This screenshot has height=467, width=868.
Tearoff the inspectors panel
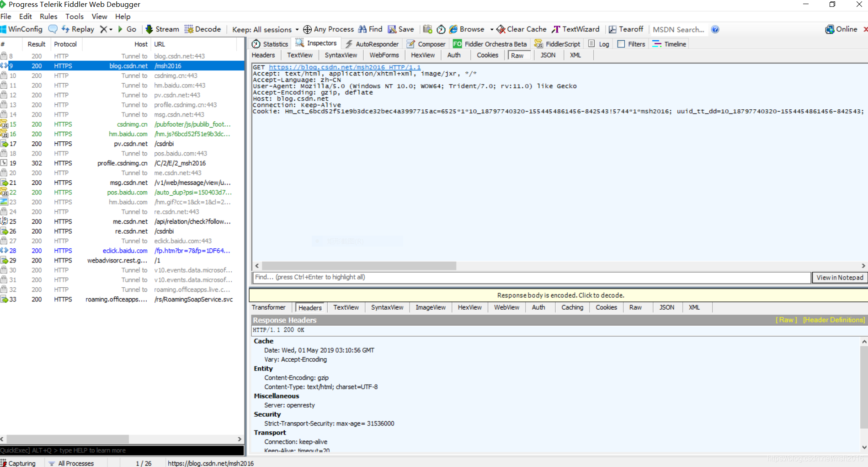pos(626,29)
